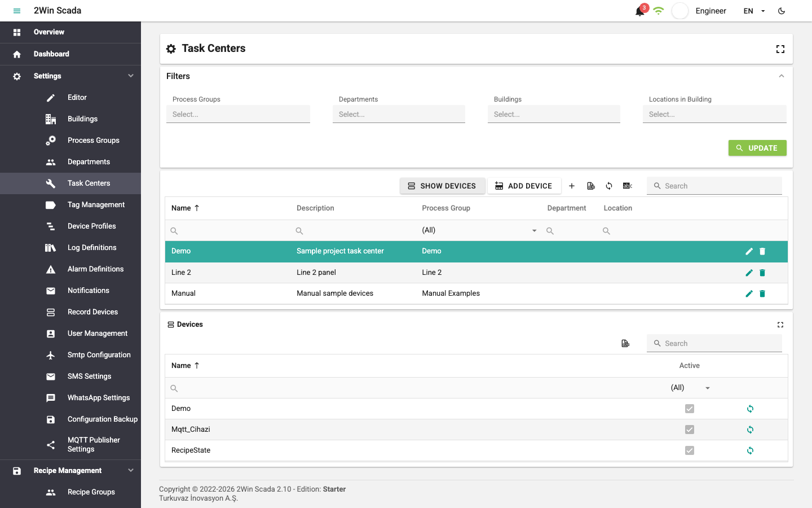Open the Overview menu item
This screenshot has width=812, height=508.
click(x=70, y=32)
